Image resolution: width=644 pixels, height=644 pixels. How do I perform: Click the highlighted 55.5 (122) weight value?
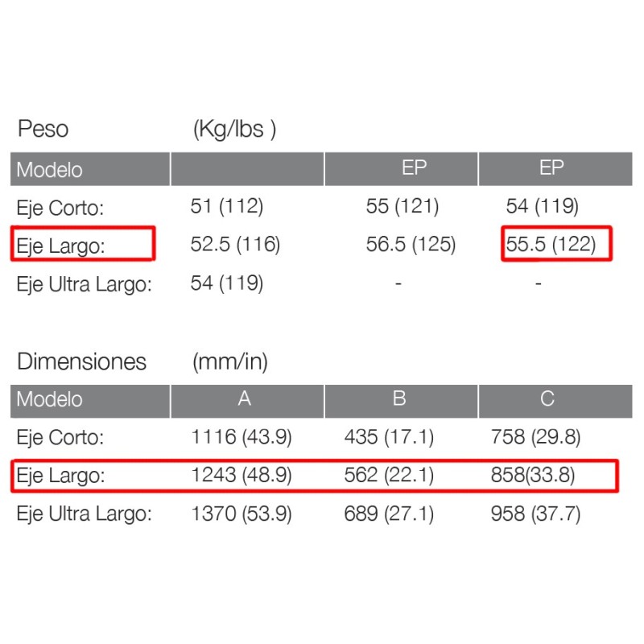(551, 244)
